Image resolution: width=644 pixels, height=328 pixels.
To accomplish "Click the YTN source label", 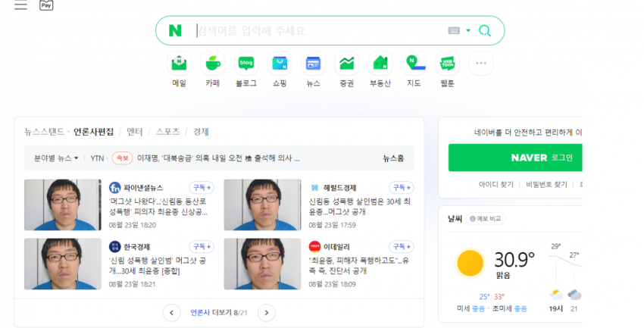I will coord(97,158).
